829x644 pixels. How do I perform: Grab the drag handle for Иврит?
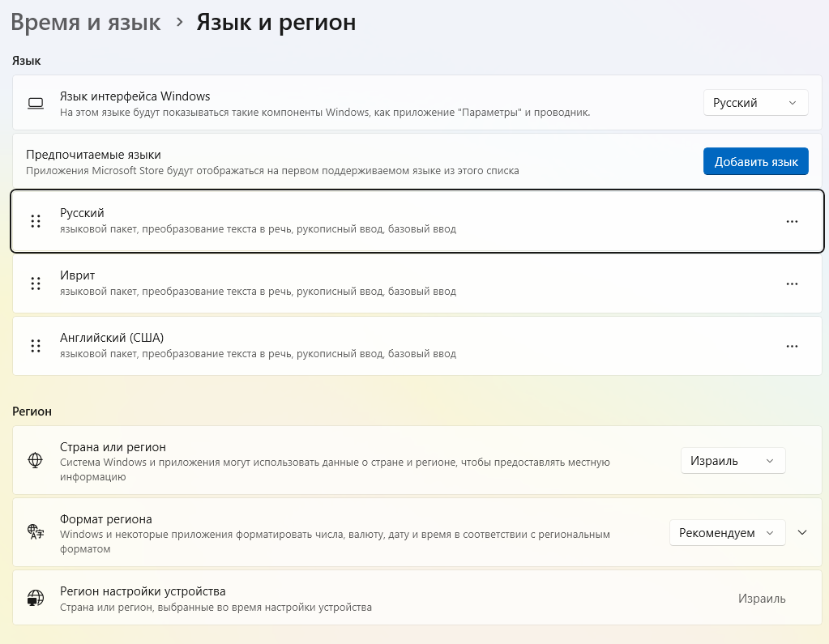[x=36, y=284]
